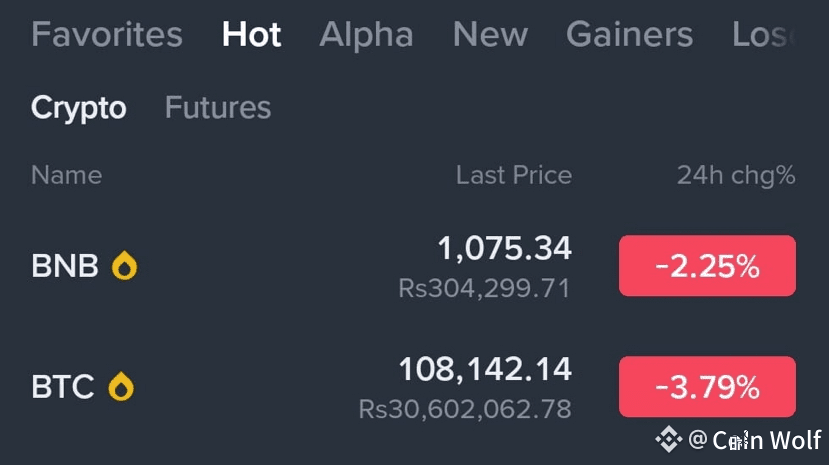Click the BTC price 108,142.14
Image resolution: width=829 pixels, height=465 pixels.
pyautogui.click(x=485, y=370)
